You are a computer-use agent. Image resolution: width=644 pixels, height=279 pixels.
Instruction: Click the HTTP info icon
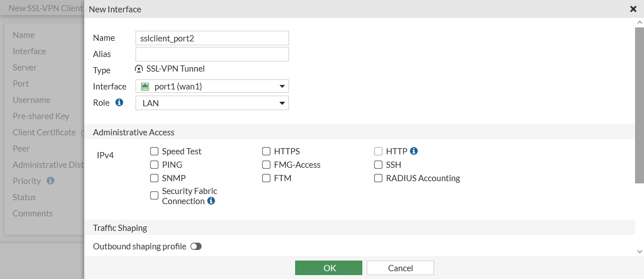coord(414,151)
